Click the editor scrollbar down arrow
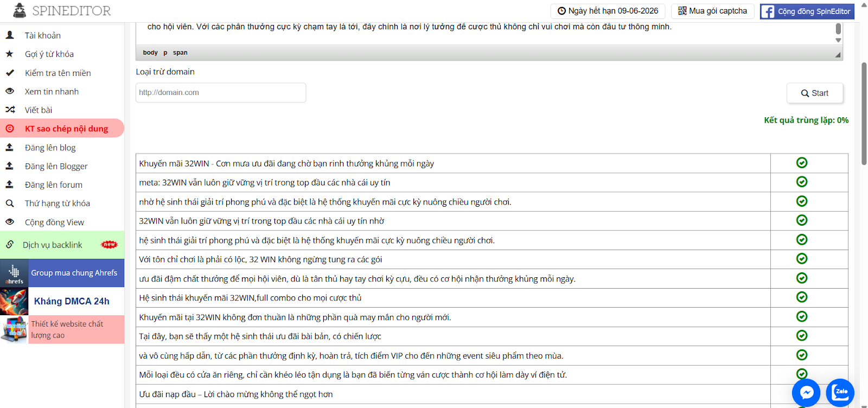 tap(838, 40)
